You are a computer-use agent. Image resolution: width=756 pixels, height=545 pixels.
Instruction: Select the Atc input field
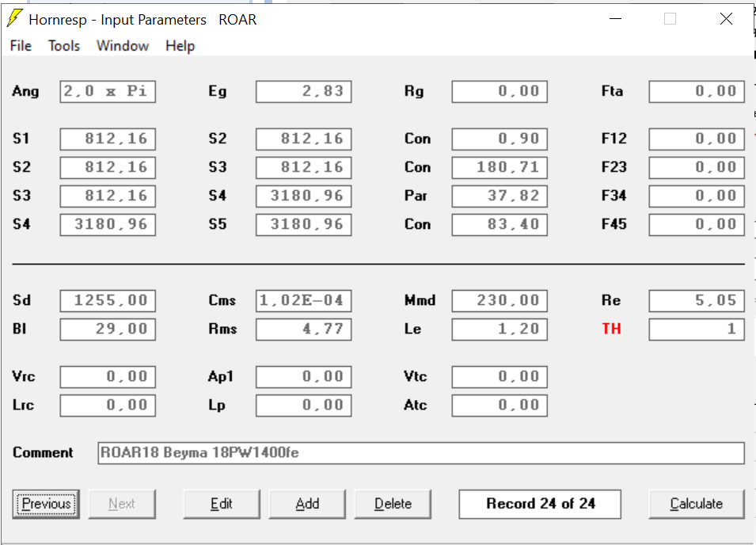(500, 405)
